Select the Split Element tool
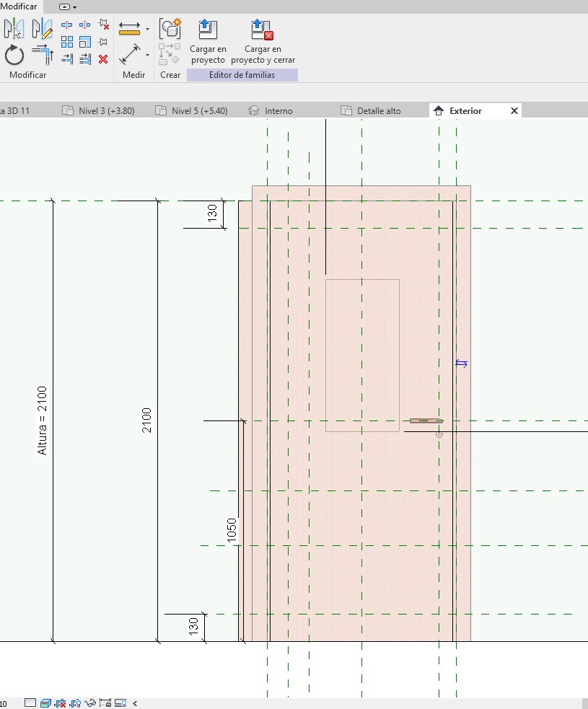Viewport: 588px width, 709px height. (67, 25)
